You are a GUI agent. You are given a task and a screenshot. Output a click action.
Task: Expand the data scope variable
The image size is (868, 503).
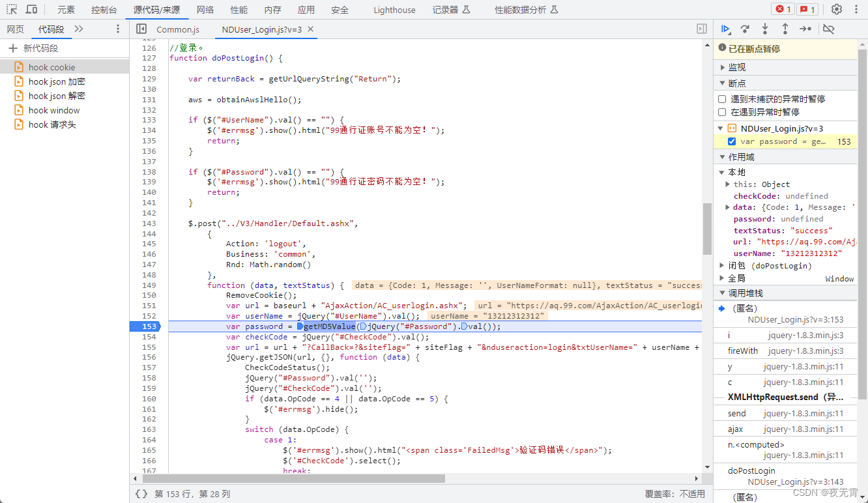[x=728, y=207]
